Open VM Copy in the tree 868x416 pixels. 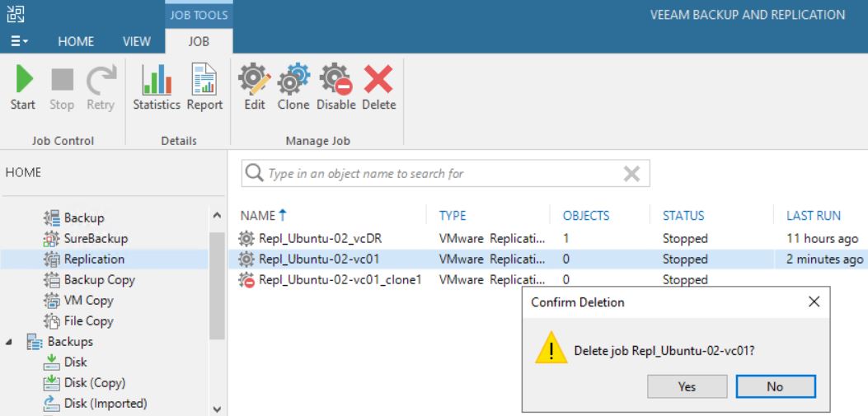(x=88, y=301)
